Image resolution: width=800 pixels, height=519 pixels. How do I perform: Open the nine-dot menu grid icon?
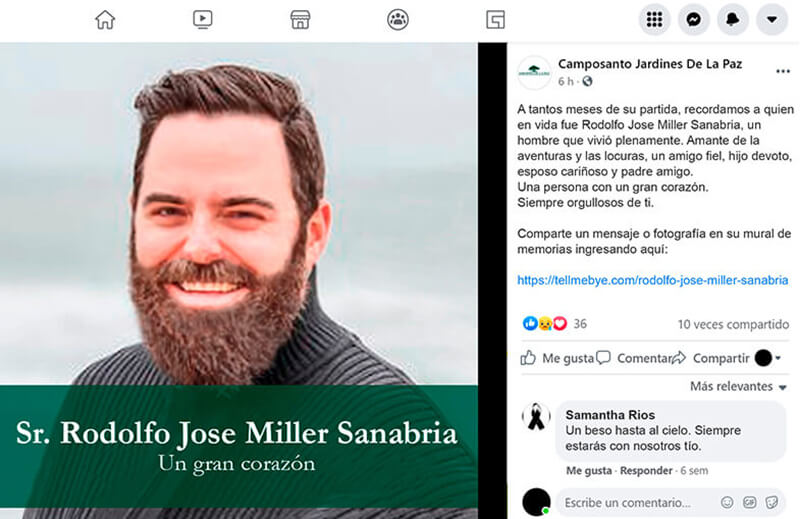[x=655, y=20]
